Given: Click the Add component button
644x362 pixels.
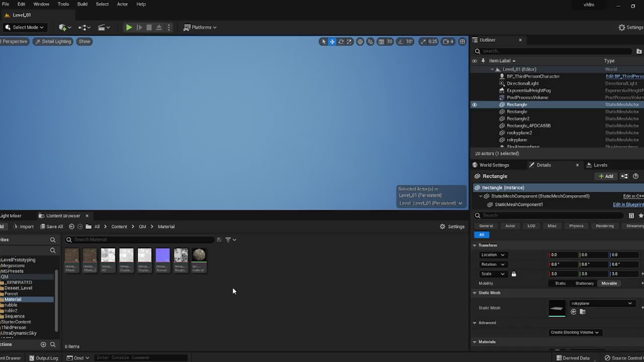Looking at the screenshot, I should click(606, 176).
